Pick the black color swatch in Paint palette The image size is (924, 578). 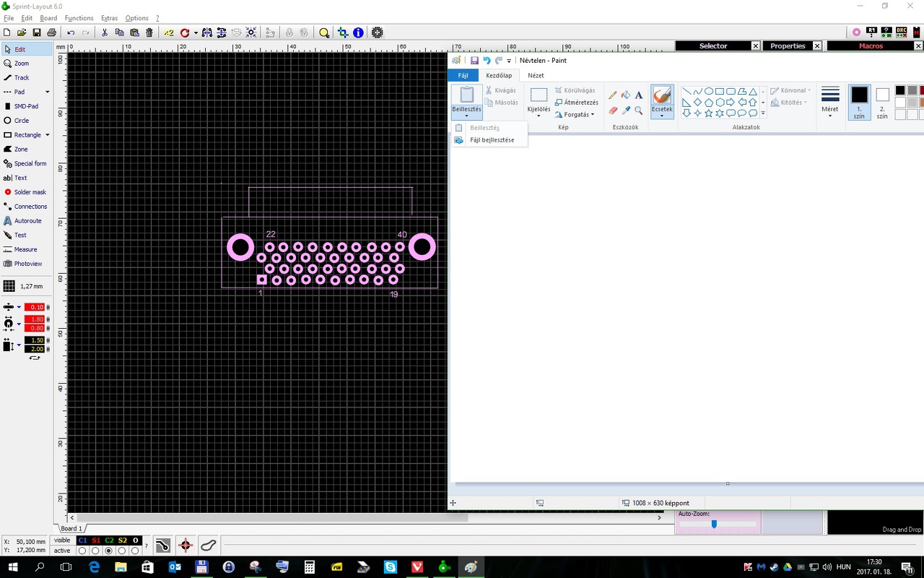click(900, 90)
